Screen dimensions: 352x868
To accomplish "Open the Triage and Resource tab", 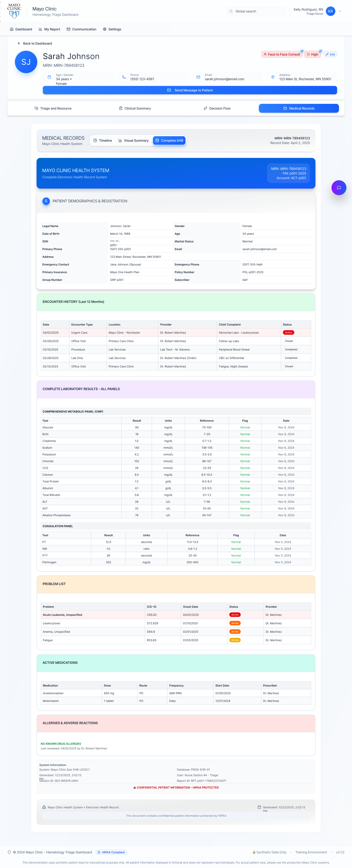I will [53, 109].
